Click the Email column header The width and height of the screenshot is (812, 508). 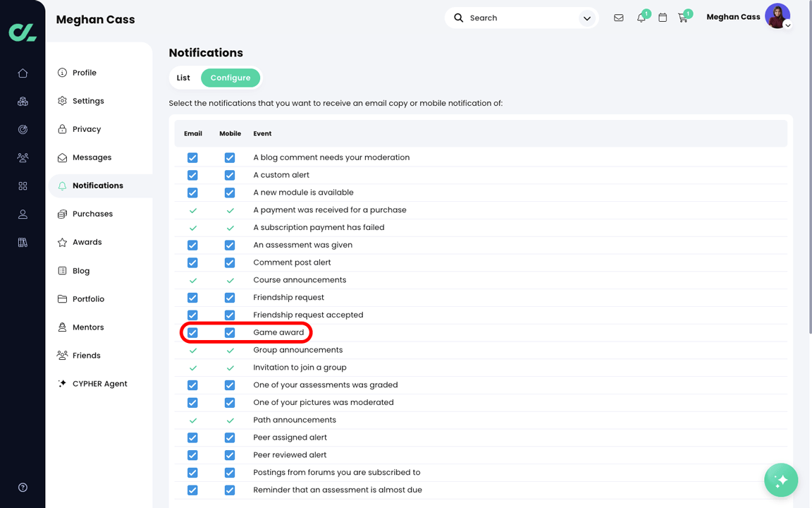[x=192, y=133]
